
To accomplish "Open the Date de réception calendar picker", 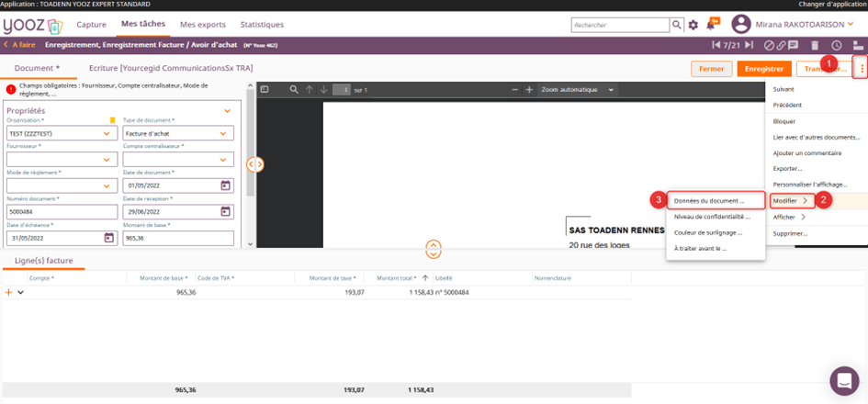I will click(x=225, y=212).
